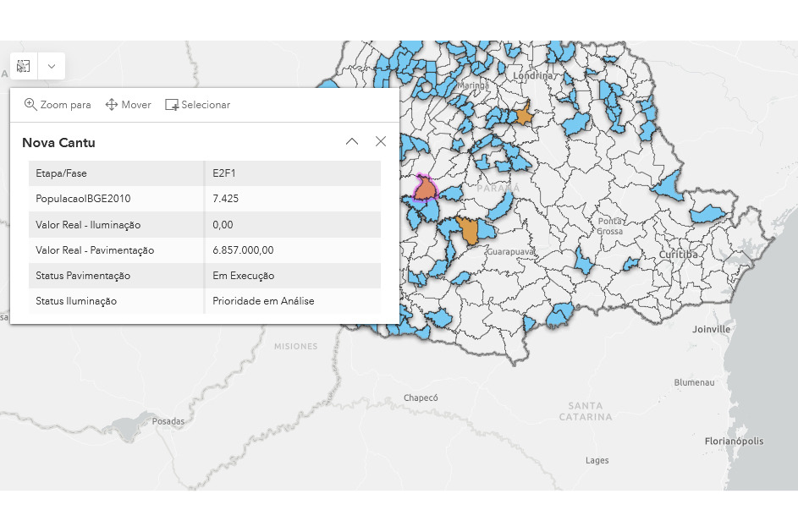Activate the rectangle select features tool
The image size is (798, 532).
(24, 66)
